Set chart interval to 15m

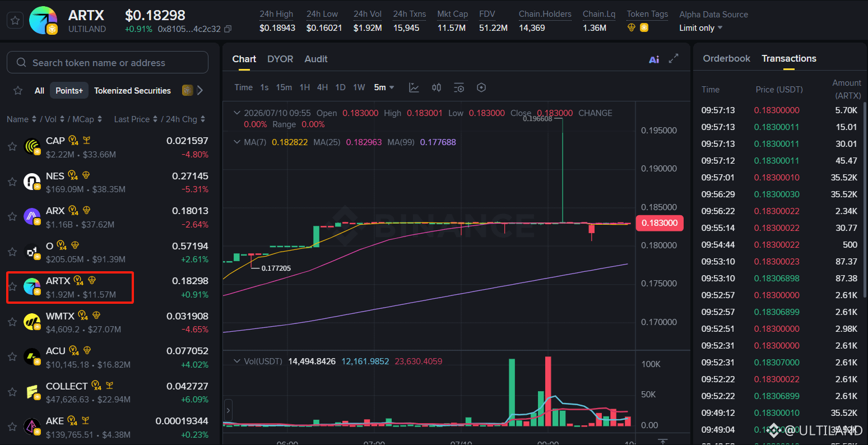tap(284, 87)
